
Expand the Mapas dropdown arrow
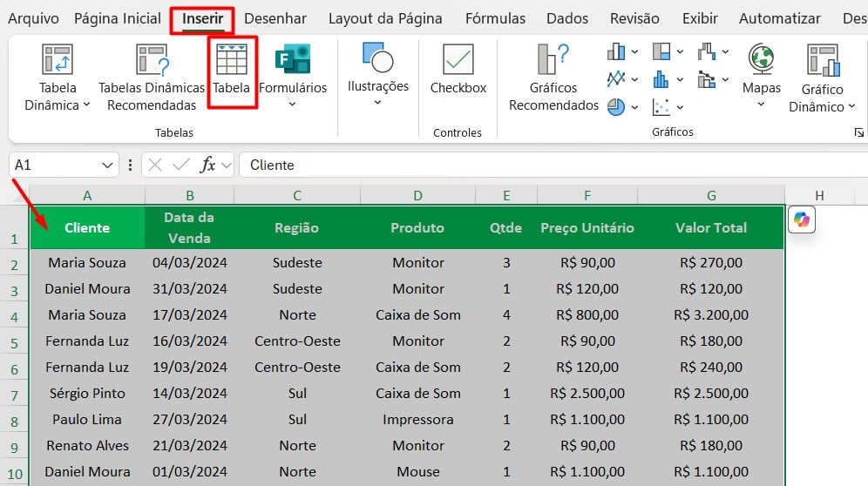tap(761, 104)
